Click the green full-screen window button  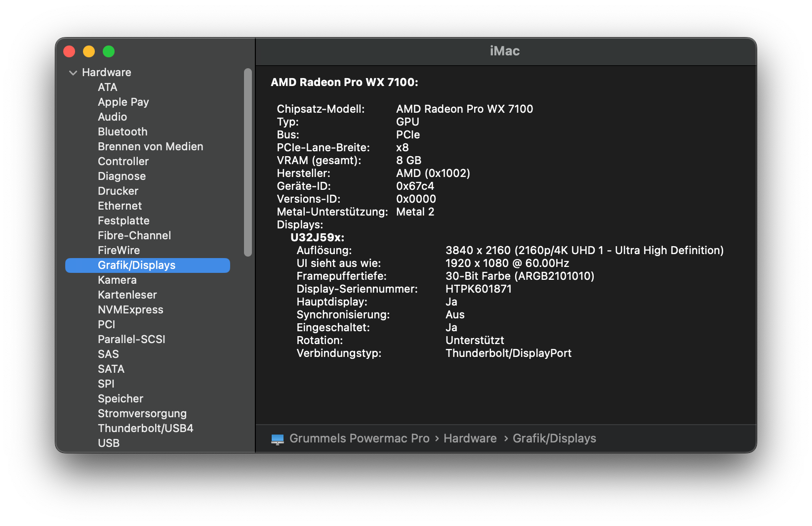point(109,51)
